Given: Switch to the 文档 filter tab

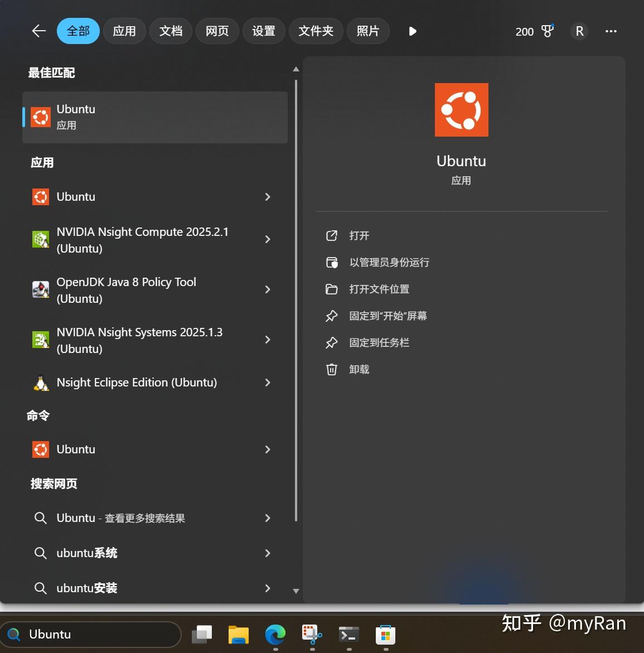Looking at the screenshot, I should coord(171,31).
